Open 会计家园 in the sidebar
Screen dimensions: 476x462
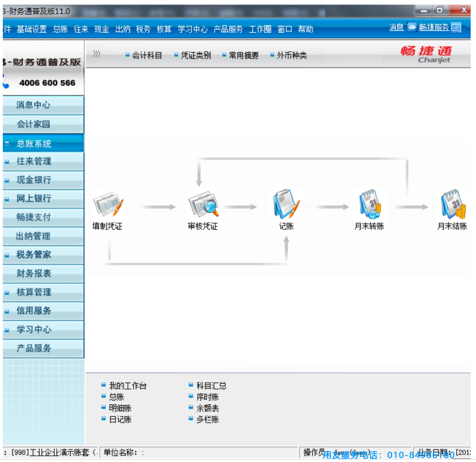43,124
